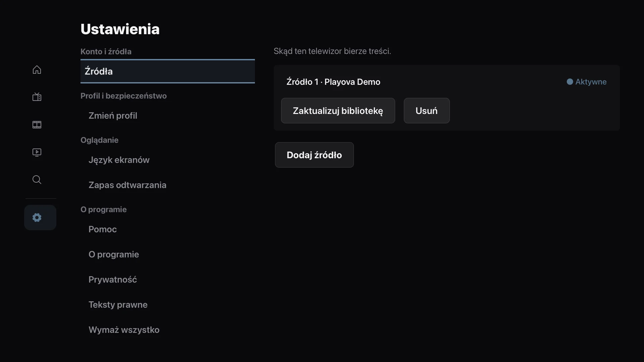Open the Prywatność entry
644x362 pixels.
(168, 280)
